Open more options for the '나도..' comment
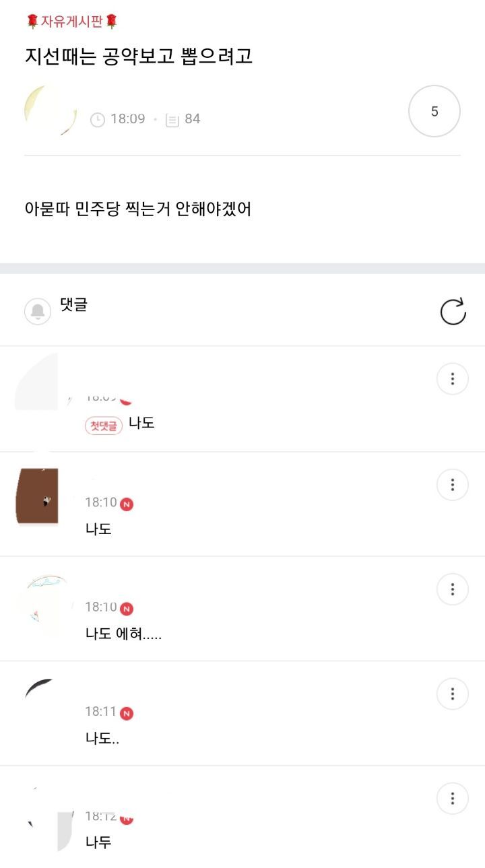The width and height of the screenshot is (485, 868). [x=453, y=694]
